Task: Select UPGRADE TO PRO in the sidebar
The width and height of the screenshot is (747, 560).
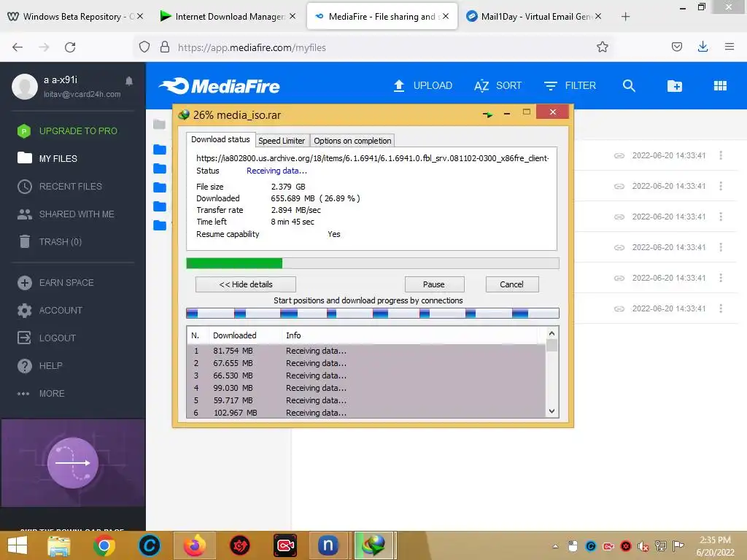Action: tap(67, 131)
